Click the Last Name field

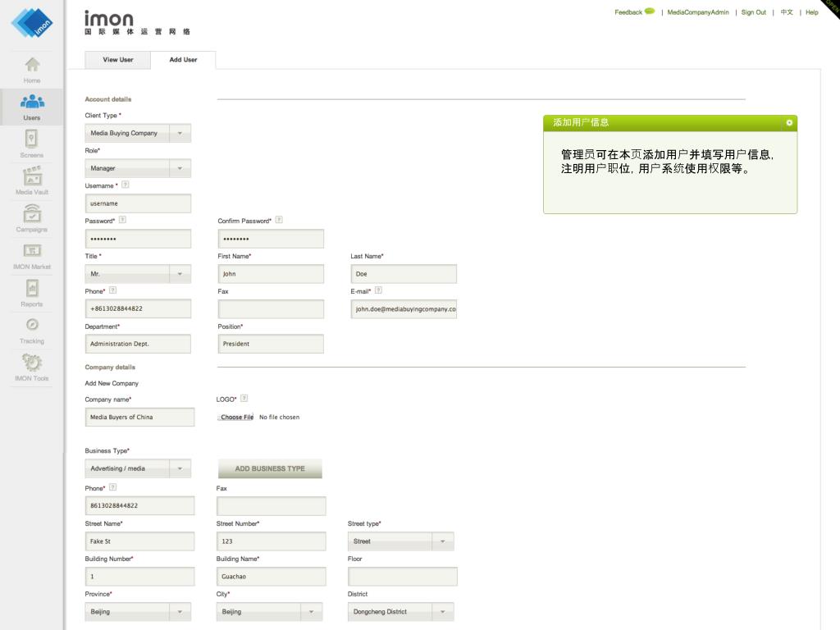[404, 274]
